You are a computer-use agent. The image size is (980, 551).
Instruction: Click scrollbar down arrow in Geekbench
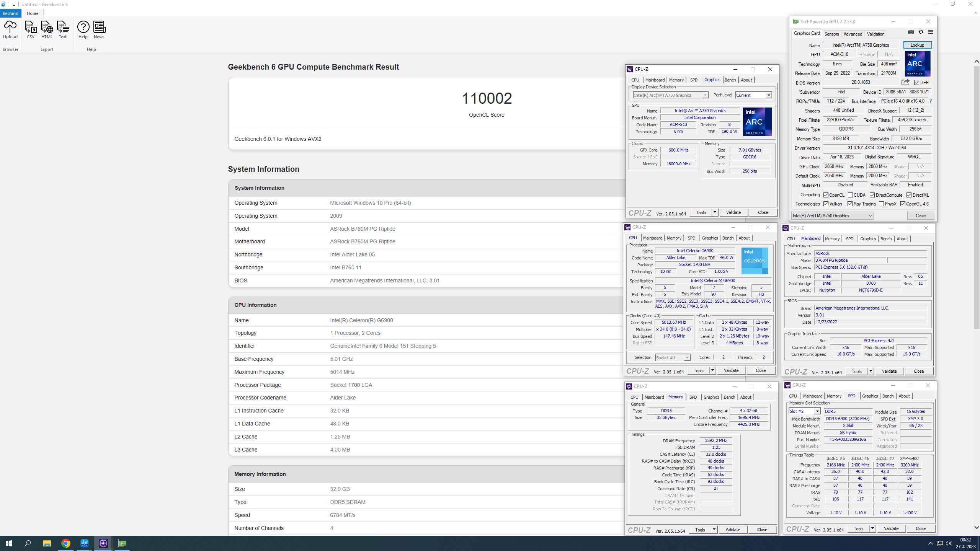[x=977, y=527]
